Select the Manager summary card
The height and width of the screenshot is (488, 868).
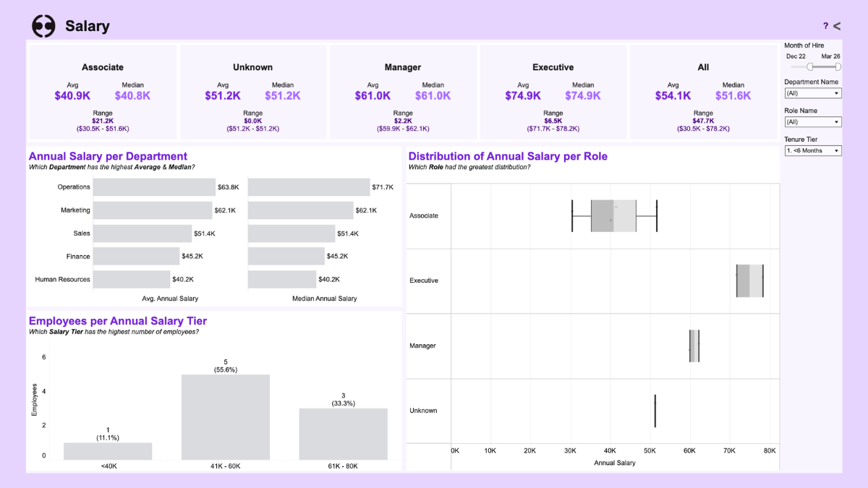tap(402, 90)
